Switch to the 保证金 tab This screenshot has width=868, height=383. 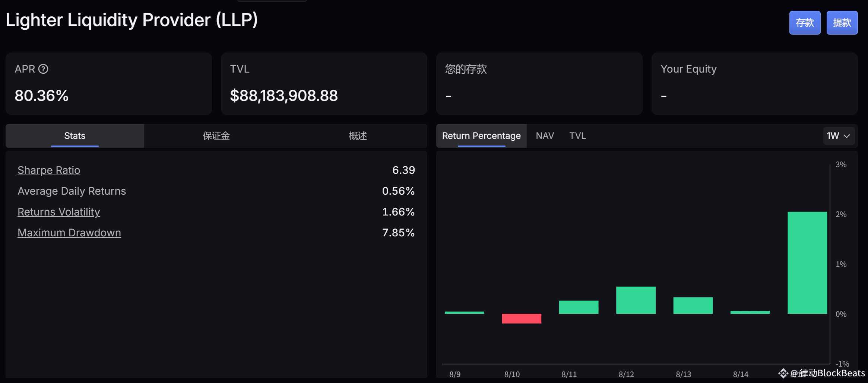pyautogui.click(x=216, y=136)
